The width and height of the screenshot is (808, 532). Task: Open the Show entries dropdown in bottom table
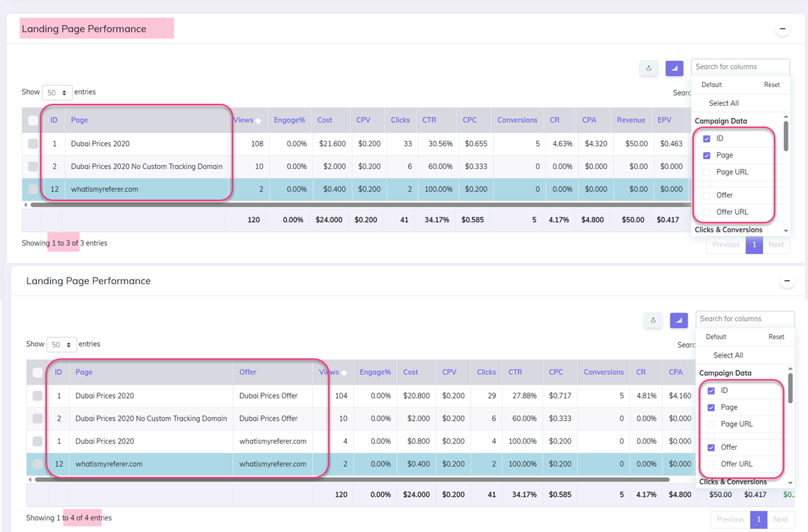[61, 344]
